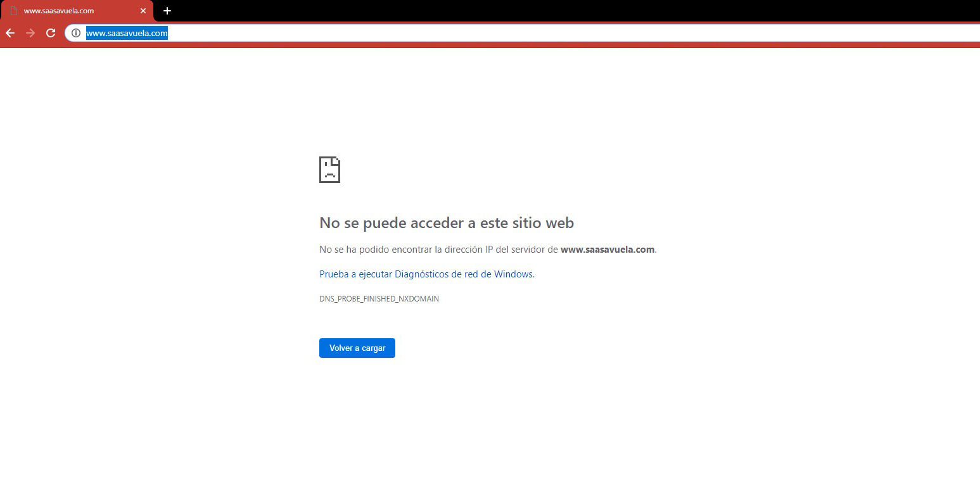Click the forward navigation arrow
This screenshot has height=501, width=980.
pyautogui.click(x=30, y=33)
